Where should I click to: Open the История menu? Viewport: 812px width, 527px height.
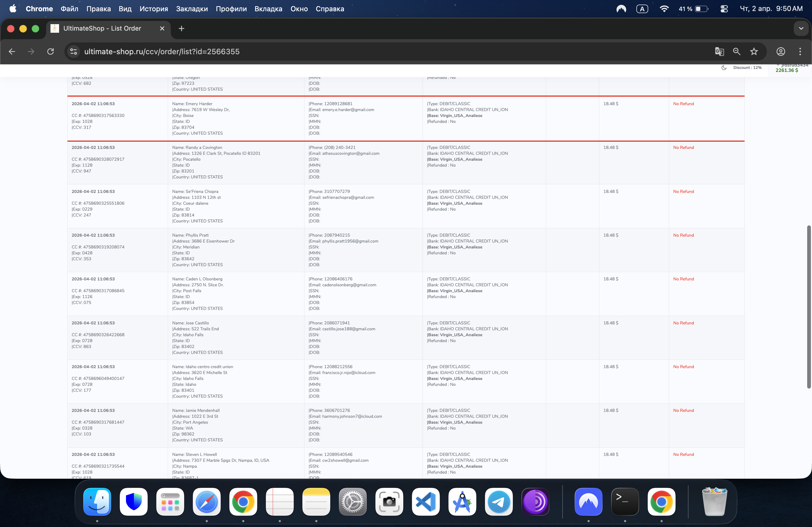(154, 9)
